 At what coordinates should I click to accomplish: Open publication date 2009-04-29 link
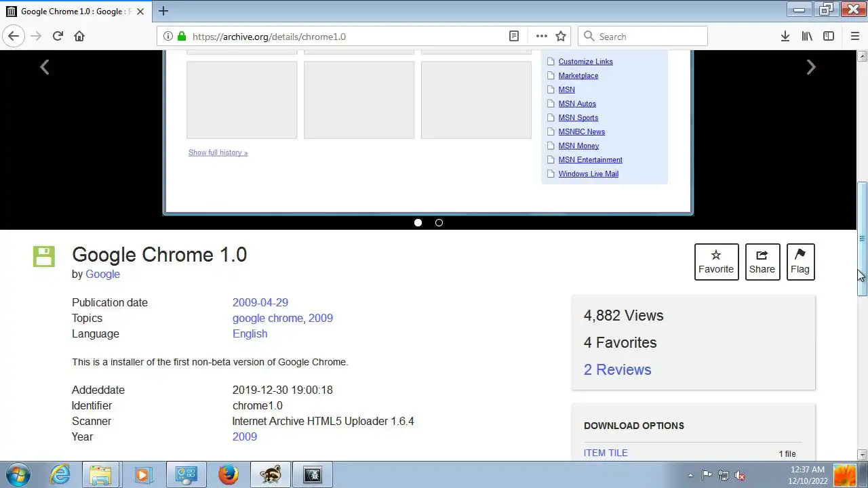260,302
